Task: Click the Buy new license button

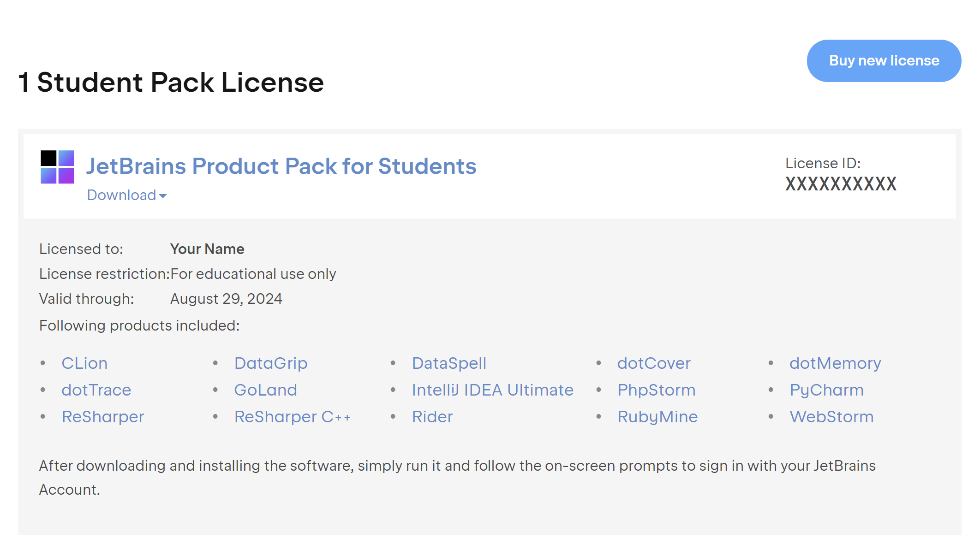Action: point(884,61)
